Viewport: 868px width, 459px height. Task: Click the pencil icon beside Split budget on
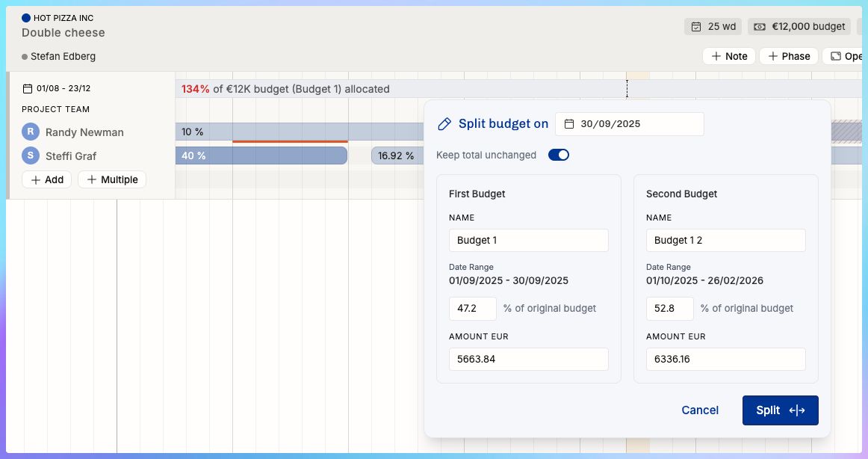coord(444,124)
